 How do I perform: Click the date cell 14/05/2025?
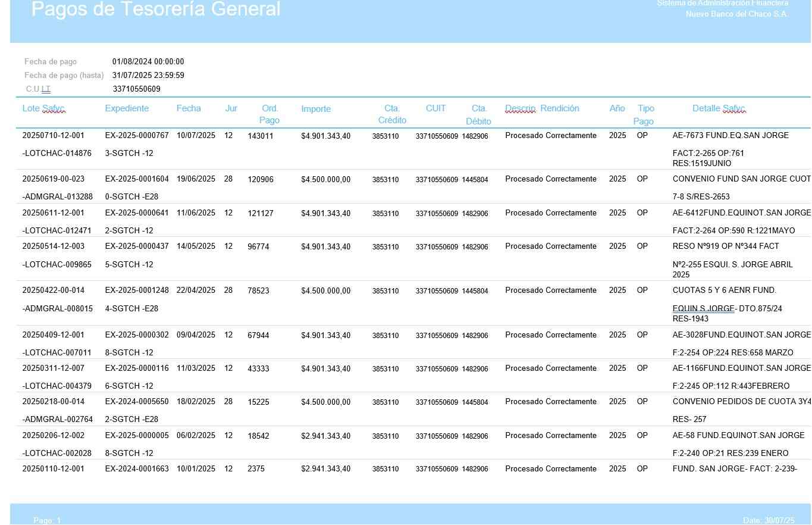point(196,246)
